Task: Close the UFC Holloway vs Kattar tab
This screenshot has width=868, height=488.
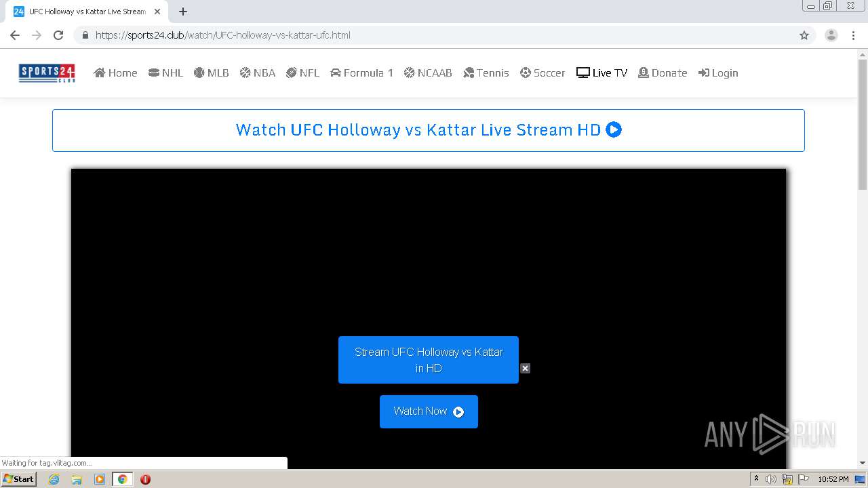Action: tap(157, 12)
